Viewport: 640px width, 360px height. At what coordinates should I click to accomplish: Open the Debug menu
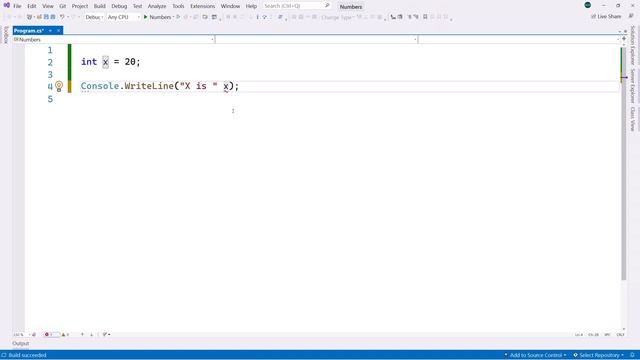tap(119, 6)
